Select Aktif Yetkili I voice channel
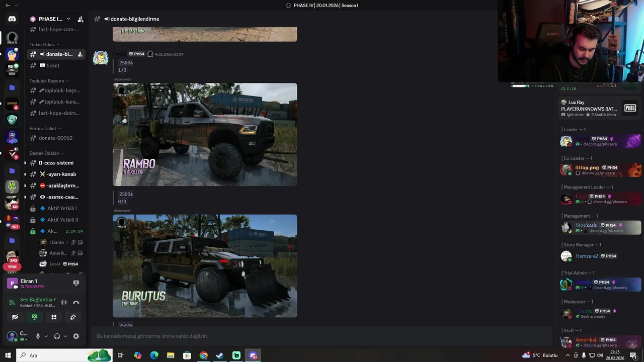The height and width of the screenshot is (362, 644). [x=55, y=208]
